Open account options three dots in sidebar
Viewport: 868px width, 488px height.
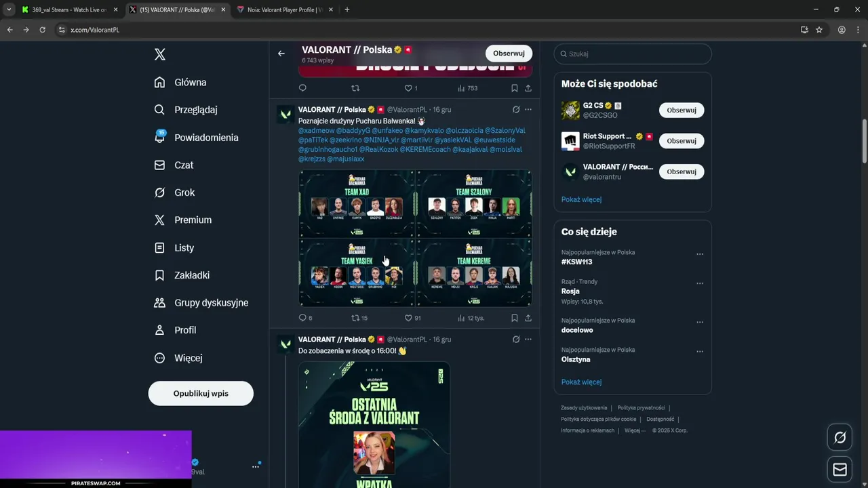pos(256,466)
